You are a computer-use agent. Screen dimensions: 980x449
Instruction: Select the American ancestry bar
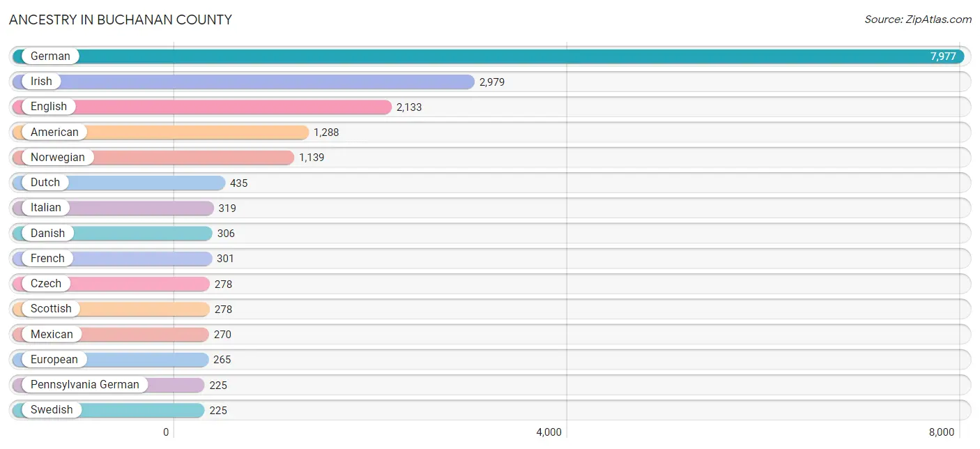160,132
